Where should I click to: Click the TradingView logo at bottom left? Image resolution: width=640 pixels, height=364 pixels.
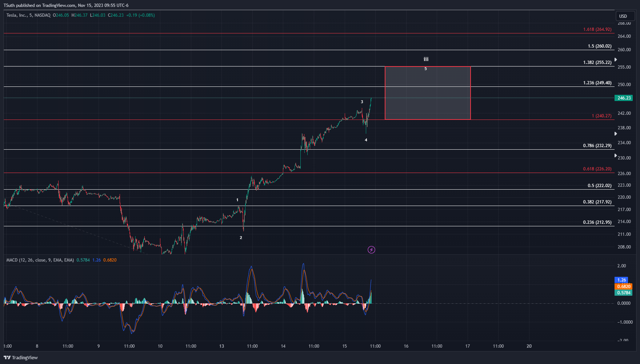point(21,357)
